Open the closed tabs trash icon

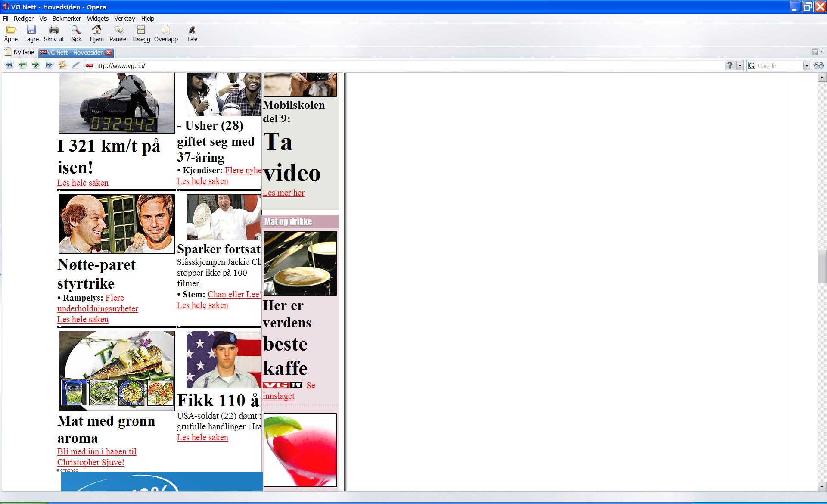pos(815,52)
